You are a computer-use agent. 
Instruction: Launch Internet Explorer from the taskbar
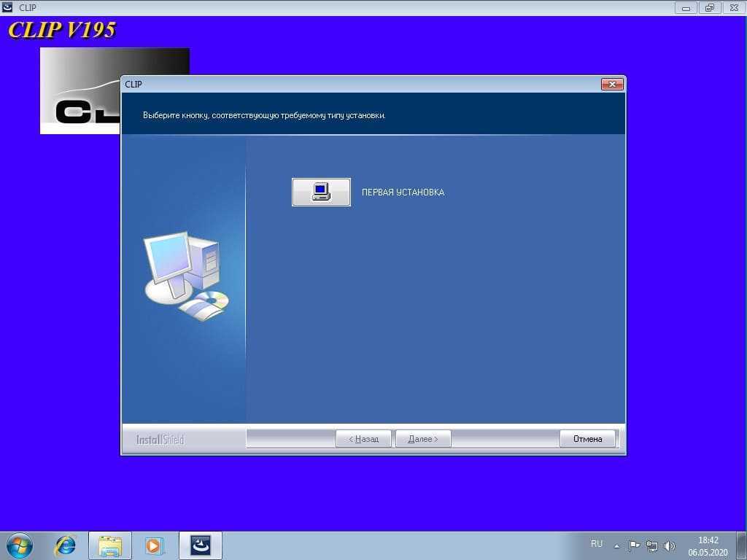pos(66,545)
